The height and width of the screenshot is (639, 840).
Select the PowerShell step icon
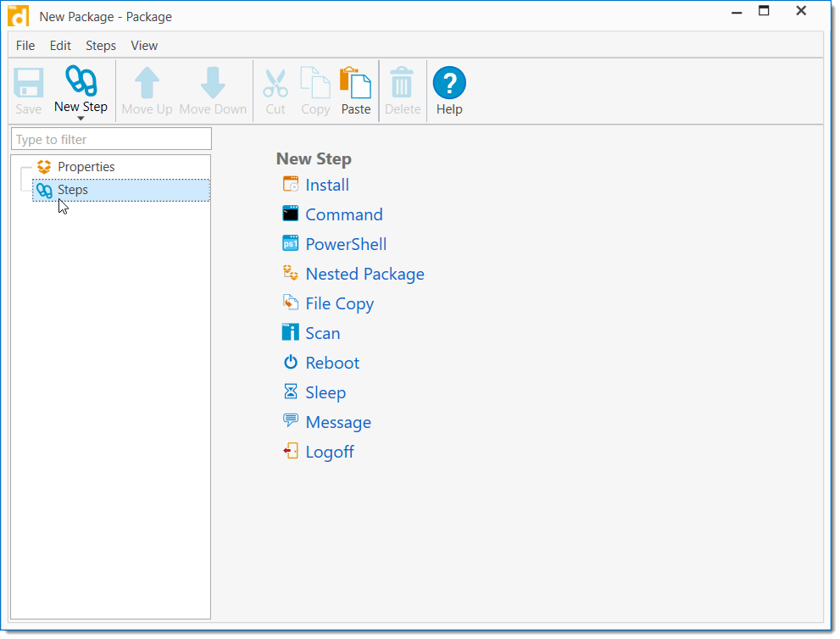(291, 243)
